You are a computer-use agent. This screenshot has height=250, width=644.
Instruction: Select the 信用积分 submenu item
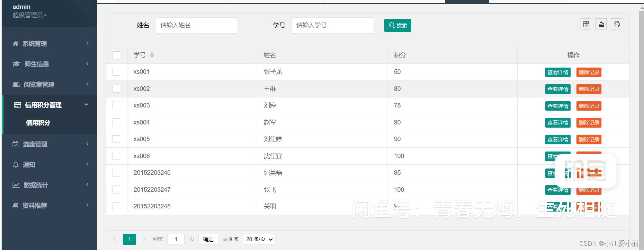pos(38,123)
